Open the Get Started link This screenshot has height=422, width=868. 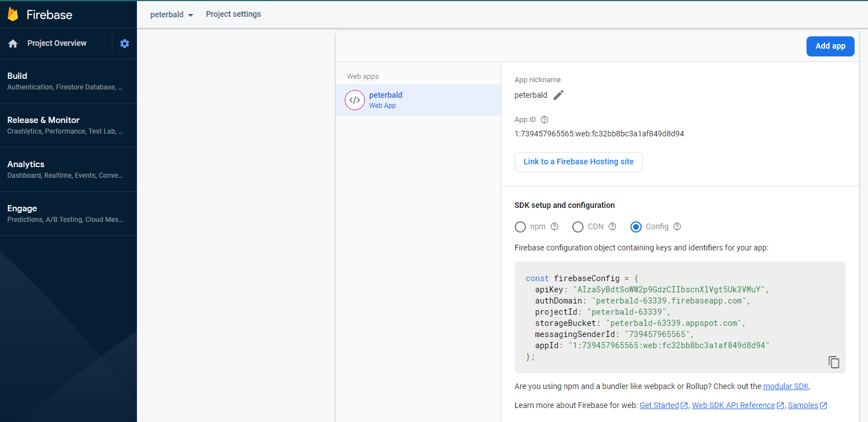point(659,405)
